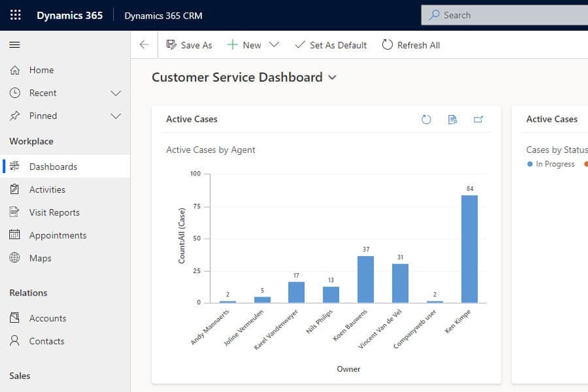Image resolution: width=588 pixels, height=392 pixels.
Task: Open Appointments calendar item
Action: (57, 235)
